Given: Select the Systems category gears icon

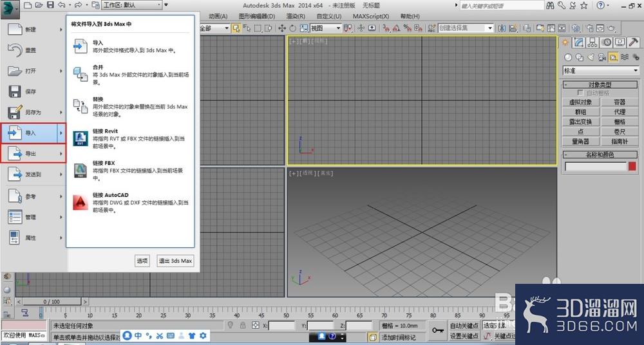Looking at the screenshot, I should click(x=636, y=57).
